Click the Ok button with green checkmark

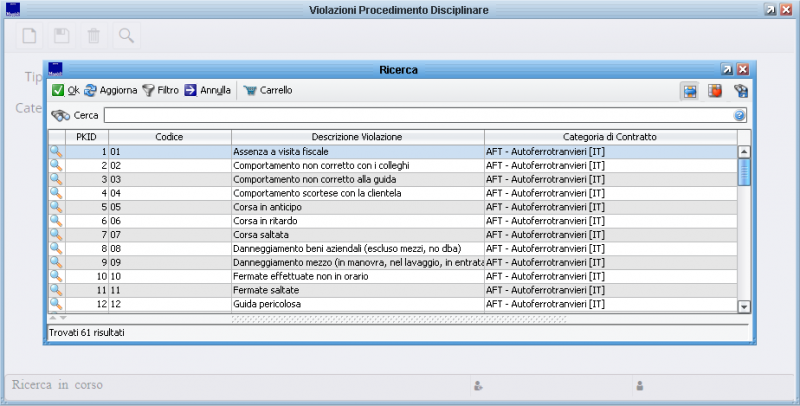pos(66,90)
